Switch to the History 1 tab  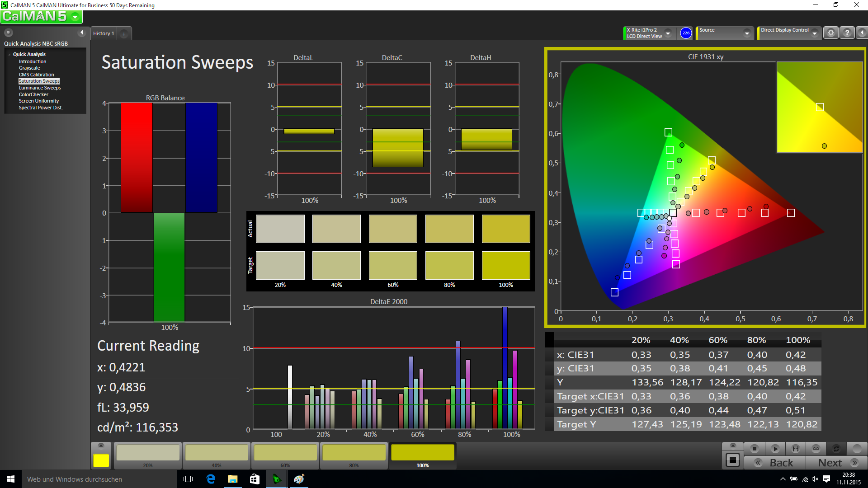pos(104,33)
